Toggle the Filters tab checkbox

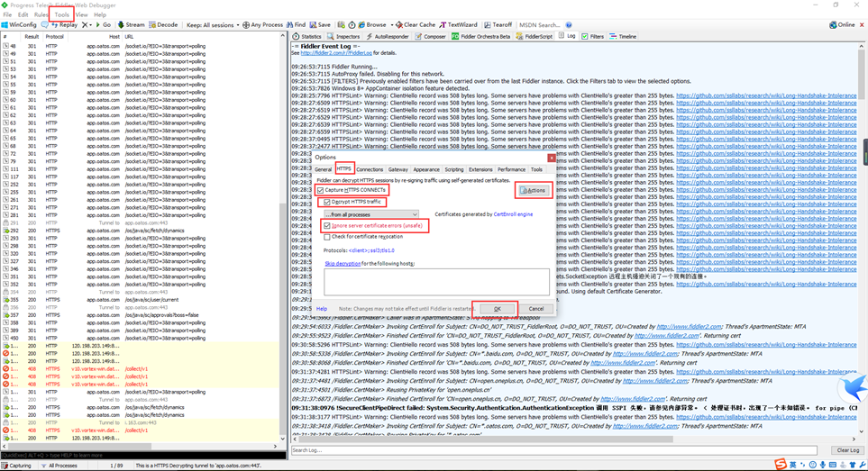pyautogui.click(x=585, y=37)
